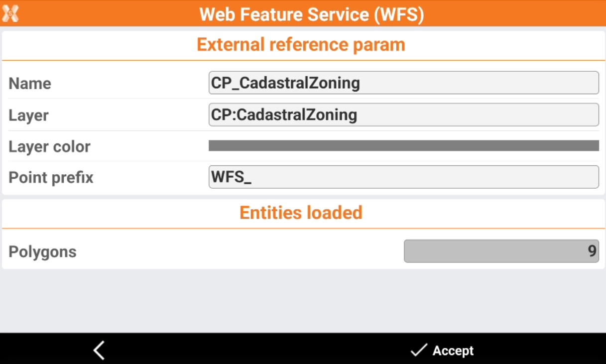The height and width of the screenshot is (364, 606).
Task: Go back using the left arrow
Action: coord(99,350)
